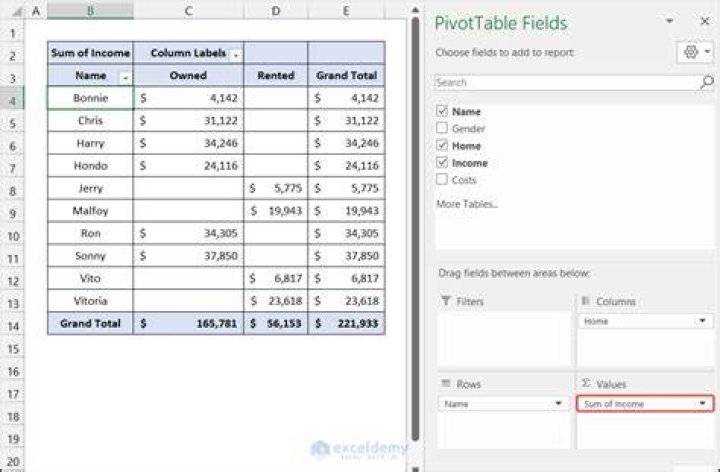Image resolution: width=720 pixels, height=472 pixels.
Task: Select the Vitoria name cell
Action: [90, 301]
